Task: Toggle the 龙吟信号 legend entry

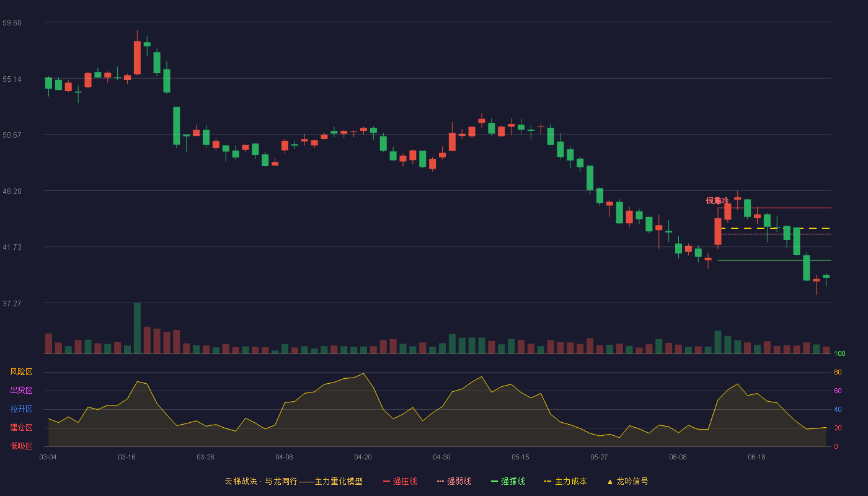Action: click(x=627, y=481)
